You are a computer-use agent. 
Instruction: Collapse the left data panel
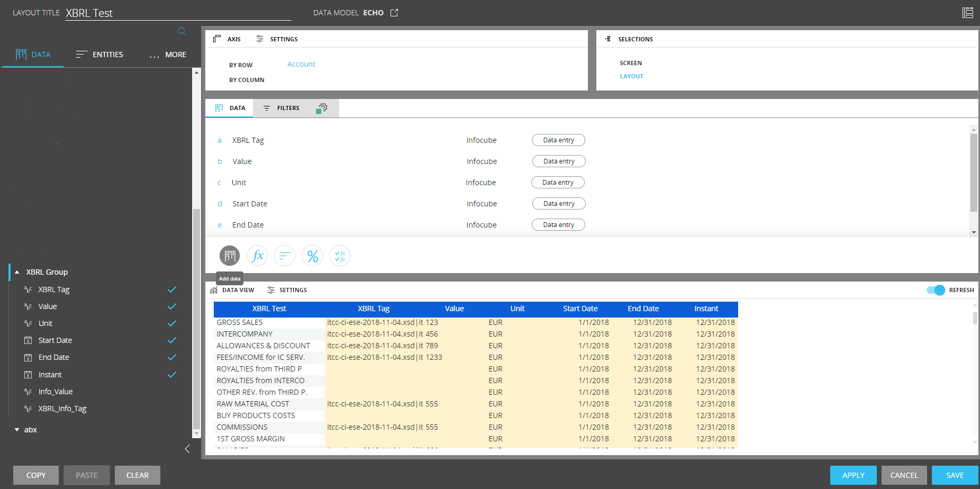point(187,449)
